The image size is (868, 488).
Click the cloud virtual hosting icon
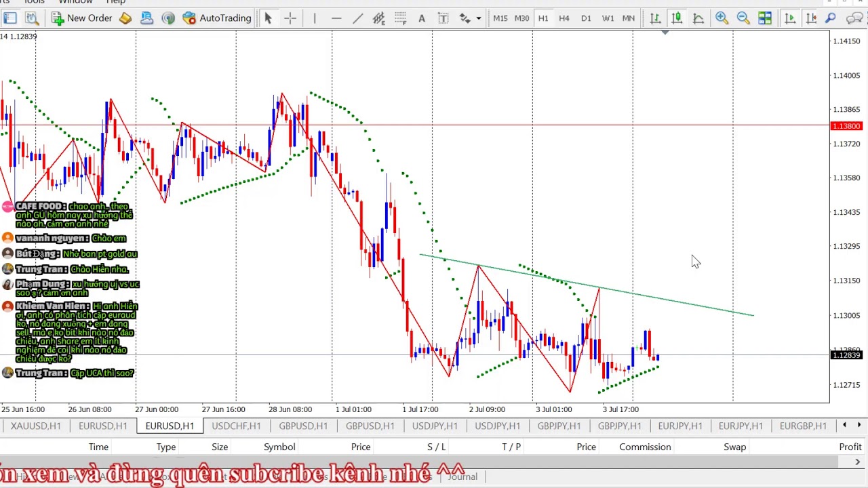point(146,18)
